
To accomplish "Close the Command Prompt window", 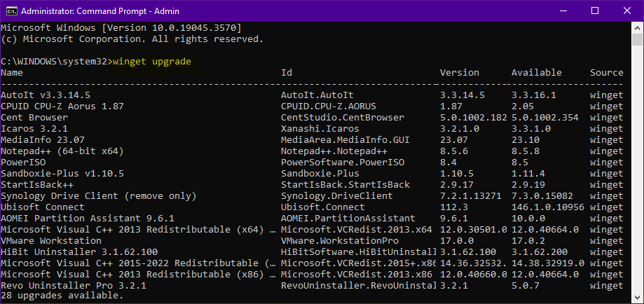I will (627, 11).
